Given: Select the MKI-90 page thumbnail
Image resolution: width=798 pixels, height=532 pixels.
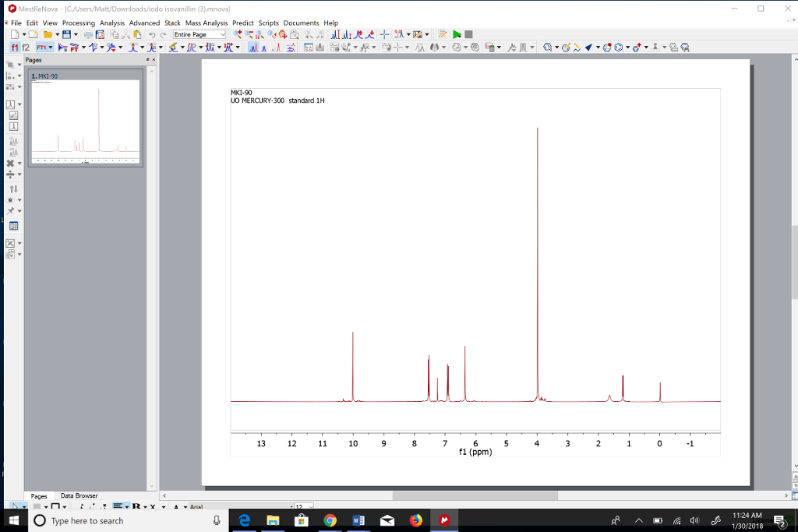Looking at the screenshot, I should pos(86,117).
